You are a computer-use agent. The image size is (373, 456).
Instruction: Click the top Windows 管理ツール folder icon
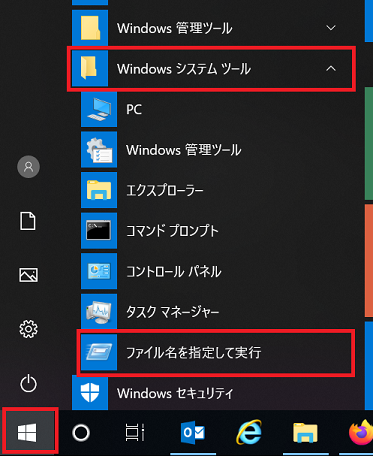coord(90,28)
